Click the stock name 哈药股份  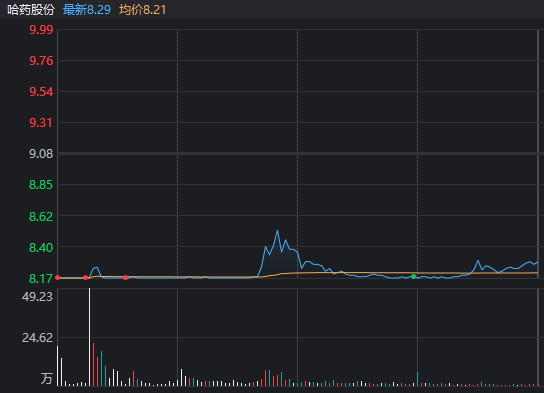(x=31, y=10)
